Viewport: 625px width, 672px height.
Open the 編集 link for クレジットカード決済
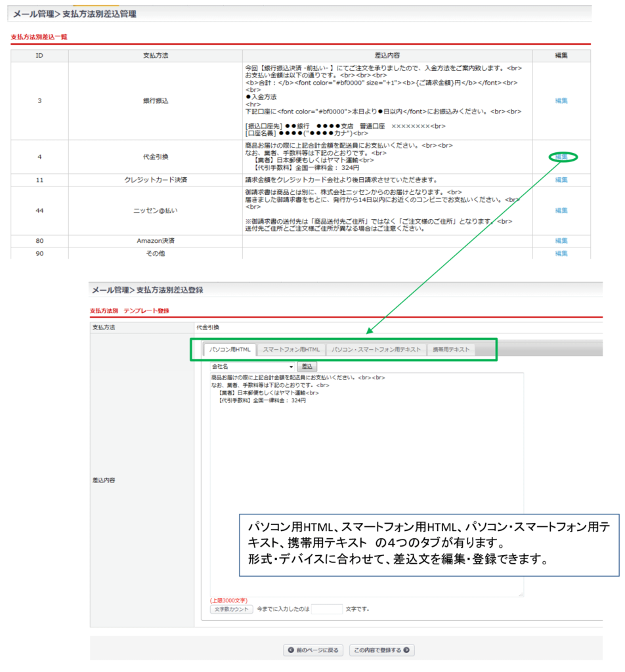click(561, 180)
